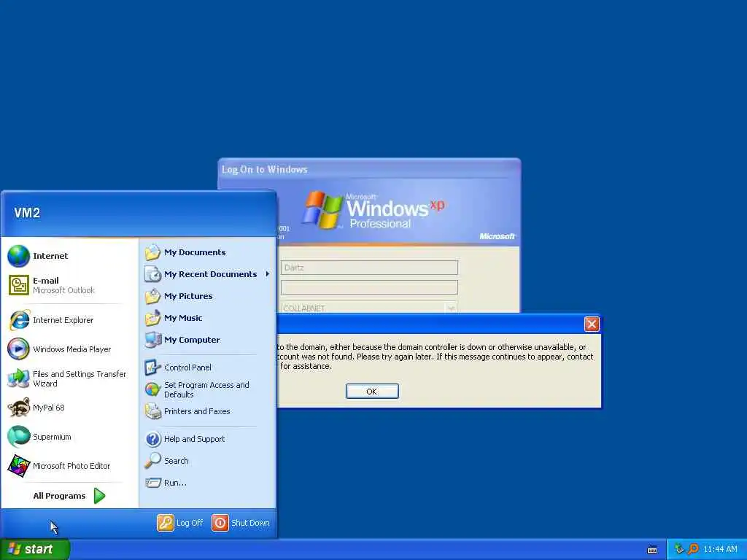Click the network tray icon
This screenshot has width=747, height=560.
pyautogui.click(x=679, y=549)
